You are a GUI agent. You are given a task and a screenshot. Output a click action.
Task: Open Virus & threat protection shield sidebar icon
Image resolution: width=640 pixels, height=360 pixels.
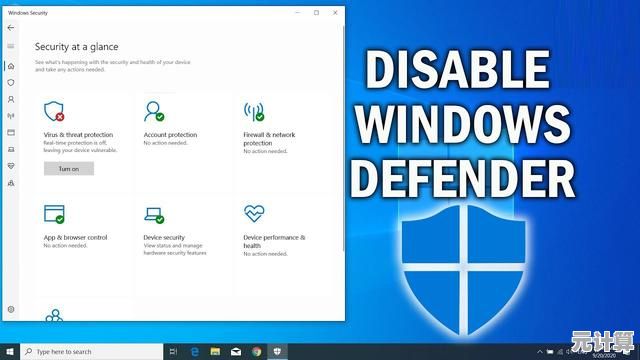tap(11, 82)
